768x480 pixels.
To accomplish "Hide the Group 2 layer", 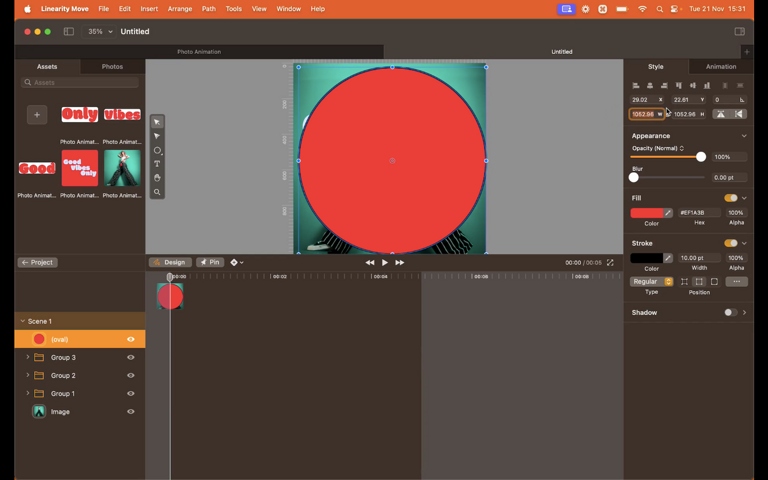I will click(131, 375).
